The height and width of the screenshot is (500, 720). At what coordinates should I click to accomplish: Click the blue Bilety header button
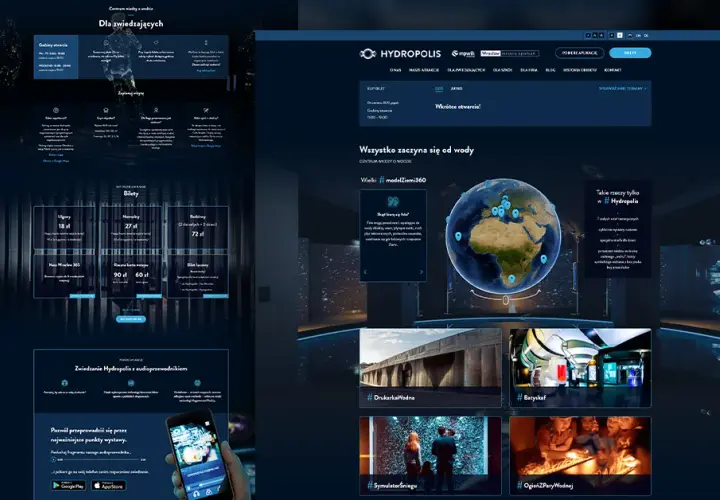click(630, 53)
